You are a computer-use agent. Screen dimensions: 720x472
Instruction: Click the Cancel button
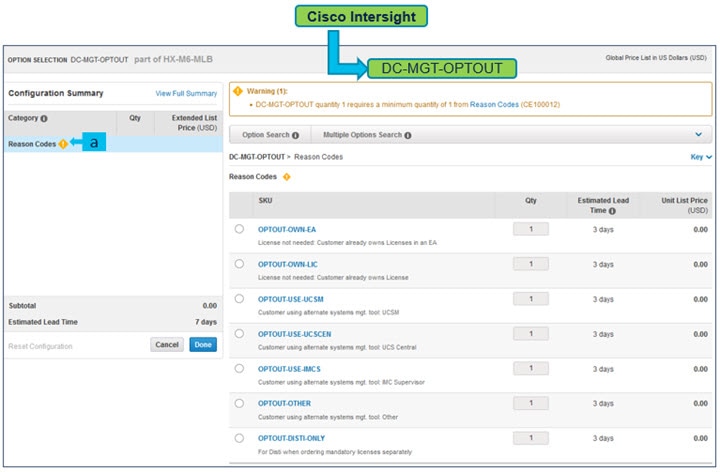(167, 345)
